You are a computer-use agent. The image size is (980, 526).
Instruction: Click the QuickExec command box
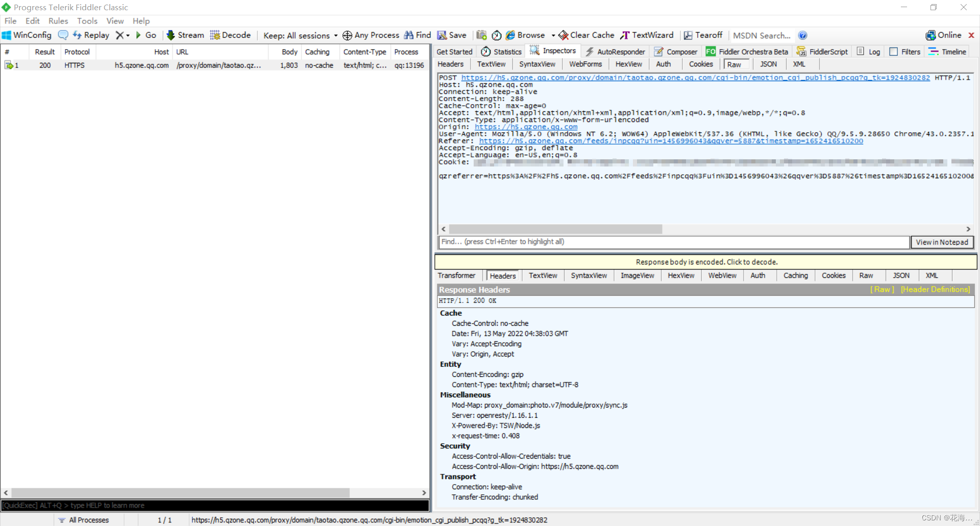[215, 506]
